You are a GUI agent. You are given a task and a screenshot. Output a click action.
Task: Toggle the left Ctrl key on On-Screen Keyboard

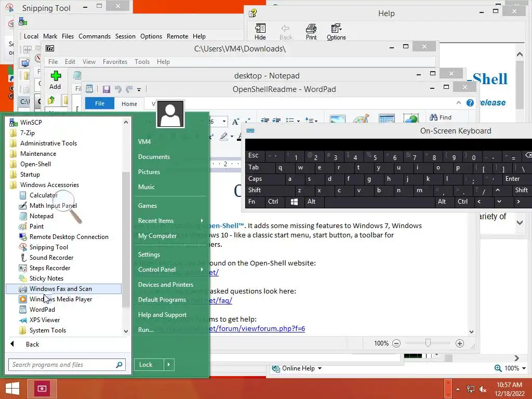pos(274,202)
